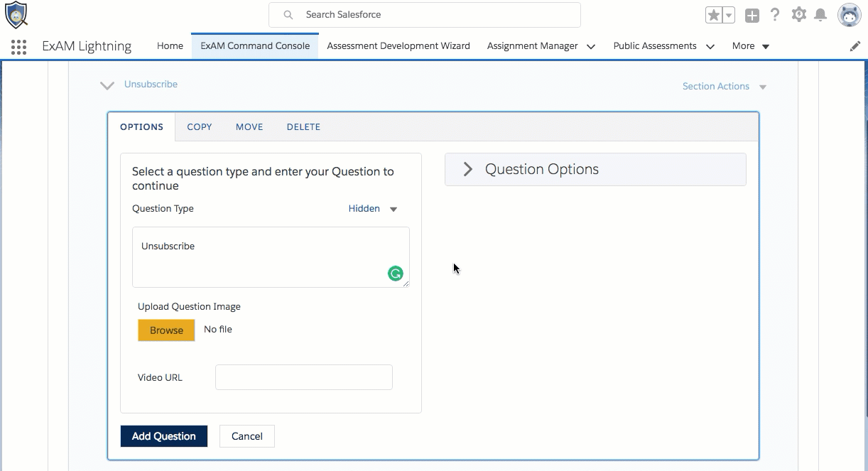Click the global actions plus icon
Viewport: 868px width, 471px height.
click(752, 16)
